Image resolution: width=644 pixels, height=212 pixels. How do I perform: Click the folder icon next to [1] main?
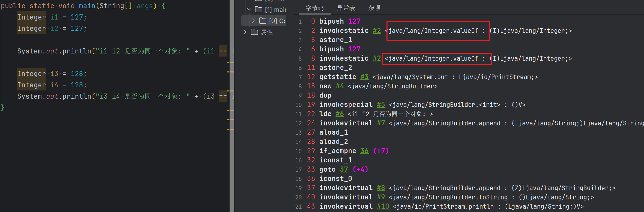(258, 10)
